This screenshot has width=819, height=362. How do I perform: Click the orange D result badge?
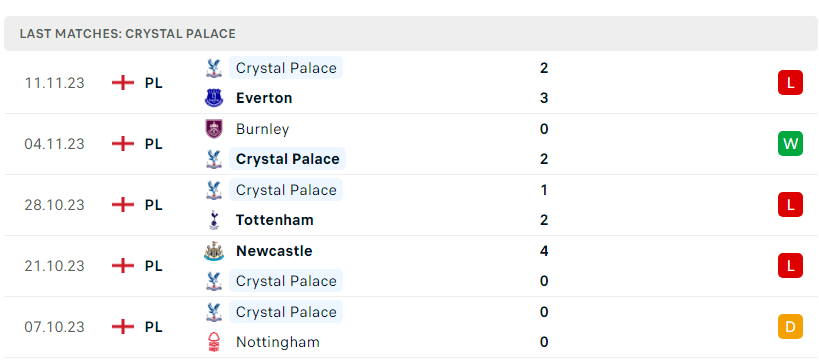pyautogui.click(x=790, y=327)
